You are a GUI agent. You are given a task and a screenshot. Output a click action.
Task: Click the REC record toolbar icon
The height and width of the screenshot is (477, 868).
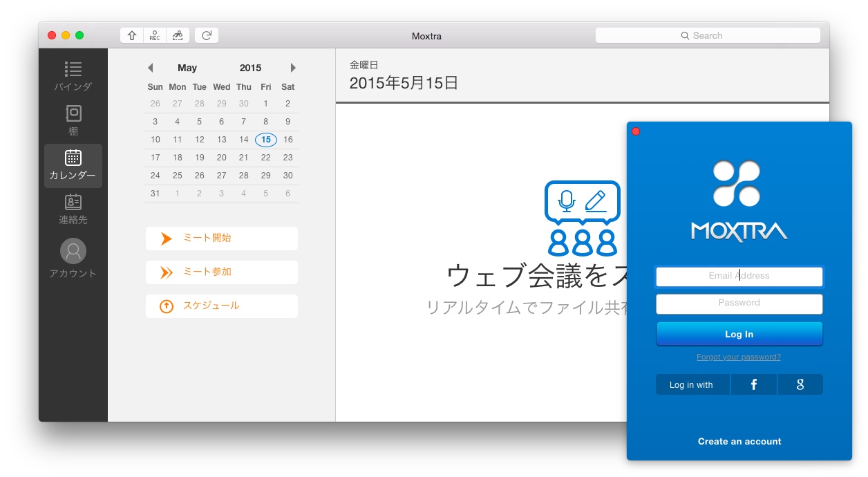154,35
